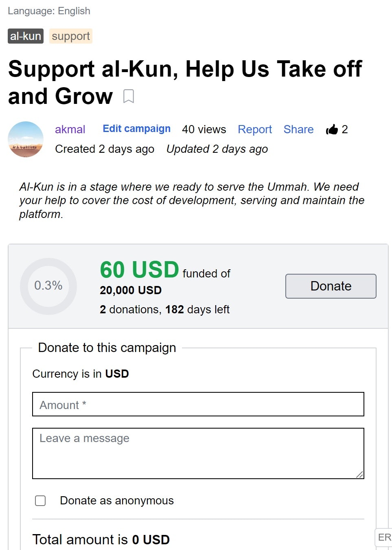Screen dimensions: 392x550
Task: Share the campaign via Share link
Action: pos(298,130)
